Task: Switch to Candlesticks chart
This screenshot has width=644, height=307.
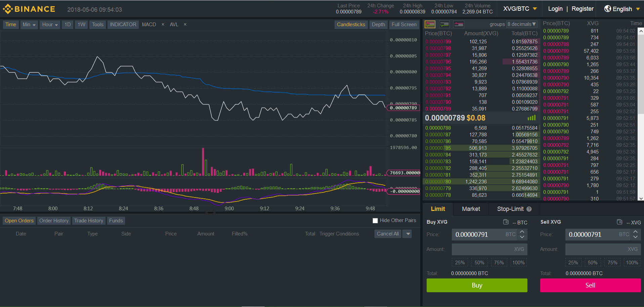Action: pyautogui.click(x=351, y=25)
